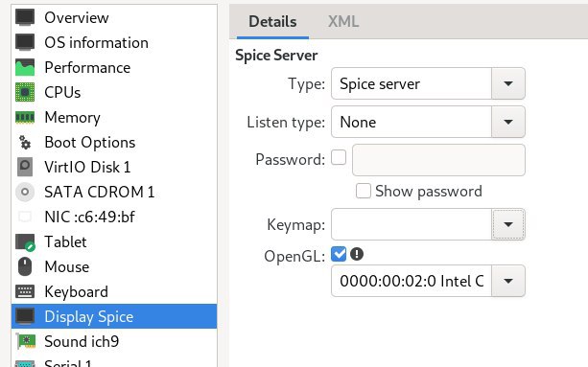Click the Mouse device icon
This screenshot has width=588, height=367.
25,266
